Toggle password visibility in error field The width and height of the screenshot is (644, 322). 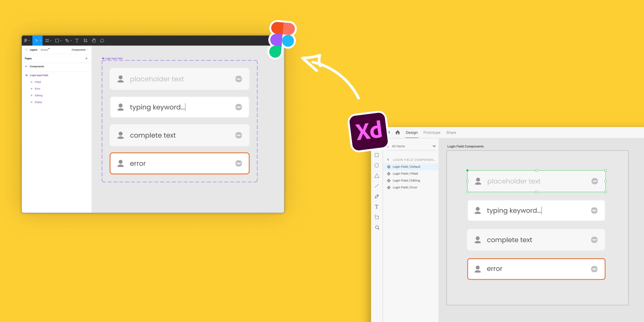(x=239, y=163)
